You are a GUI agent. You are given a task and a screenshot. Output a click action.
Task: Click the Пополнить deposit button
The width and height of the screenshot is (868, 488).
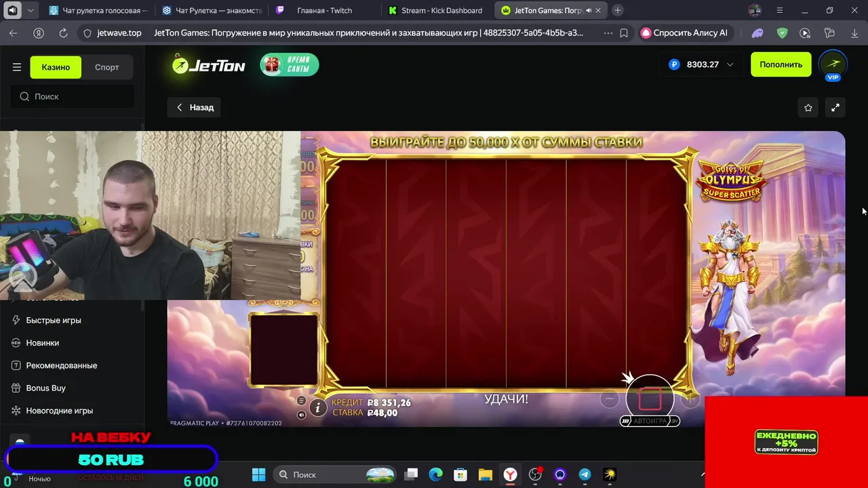click(x=781, y=64)
